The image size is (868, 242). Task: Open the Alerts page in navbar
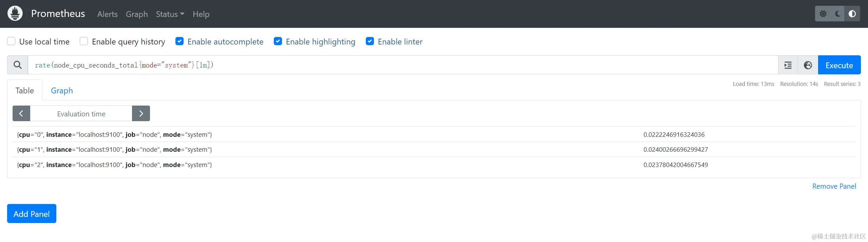tap(107, 14)
